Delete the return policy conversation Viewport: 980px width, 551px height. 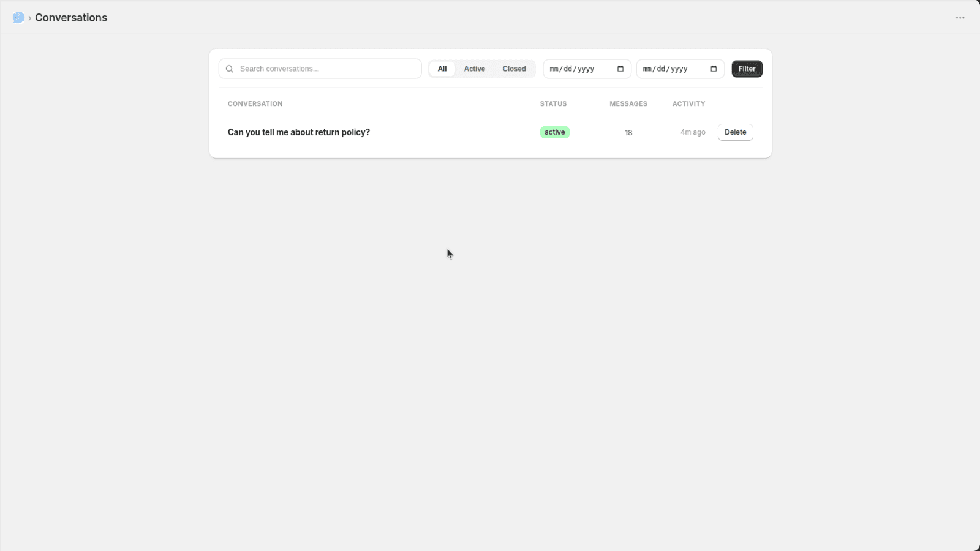[x=735, y=132]
